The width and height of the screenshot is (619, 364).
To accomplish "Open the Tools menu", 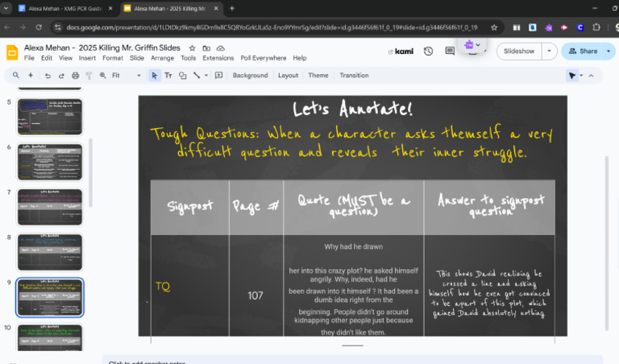I will click(x=189, y=58).
